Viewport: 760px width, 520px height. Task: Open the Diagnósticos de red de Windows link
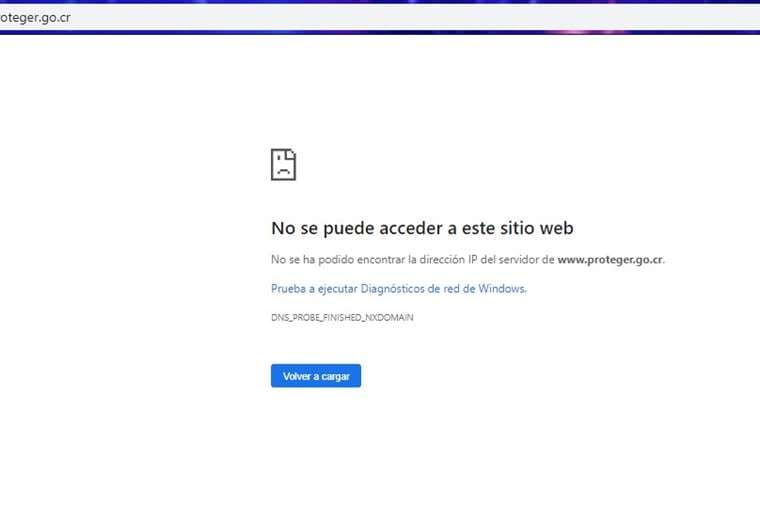pyautogui.click(x=398, y=288)
